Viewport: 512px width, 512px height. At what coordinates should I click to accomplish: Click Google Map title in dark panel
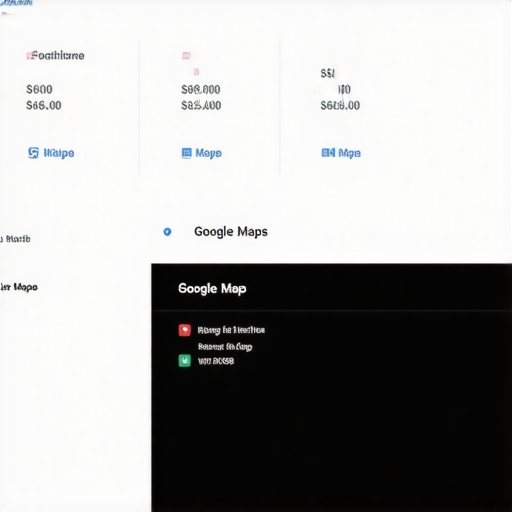212,288
